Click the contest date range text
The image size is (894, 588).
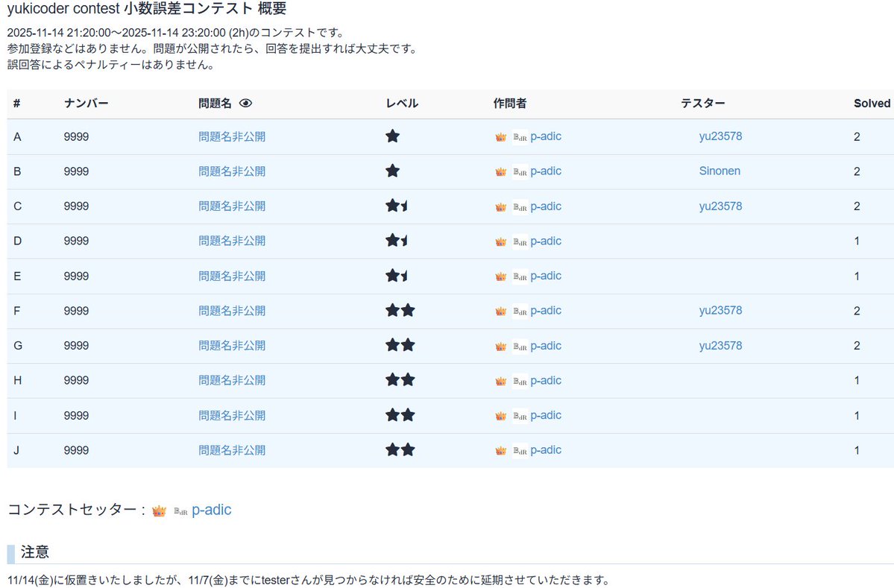point(175,33)
